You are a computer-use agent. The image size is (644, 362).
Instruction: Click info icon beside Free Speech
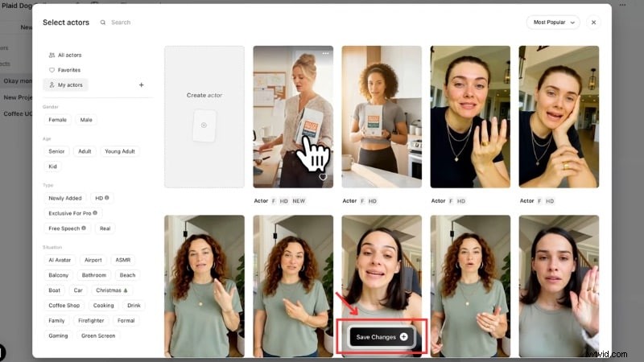click(x=84, y=228)
